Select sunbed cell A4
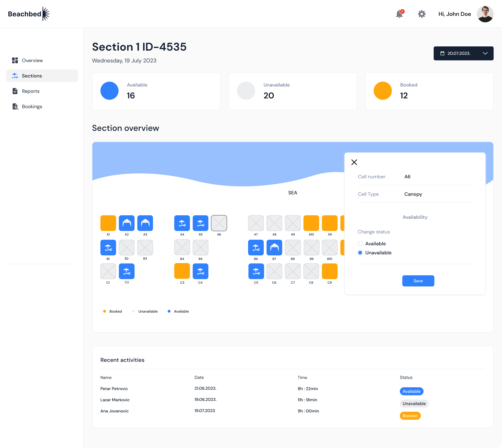Screen dimensions: 502x448 [182, 223]
